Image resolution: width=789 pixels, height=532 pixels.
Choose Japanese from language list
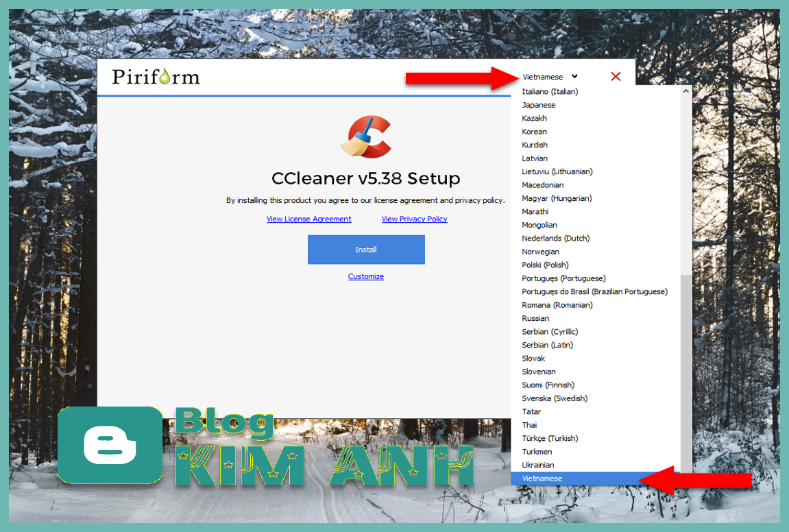click(x=596, y=105)
